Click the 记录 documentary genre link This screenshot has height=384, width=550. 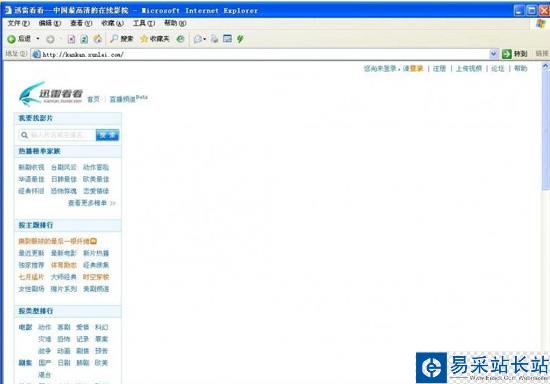click(x=83, y=339)
